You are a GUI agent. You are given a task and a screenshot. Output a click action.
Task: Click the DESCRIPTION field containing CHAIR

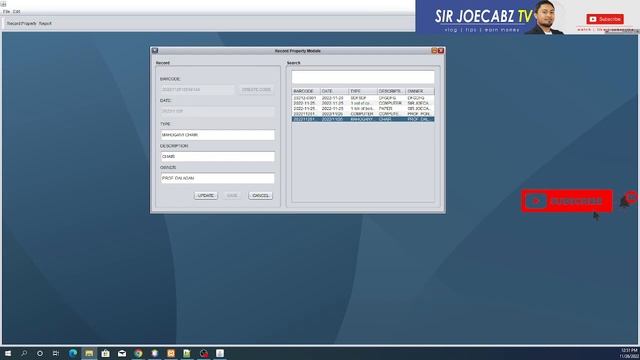pos(218,156)
